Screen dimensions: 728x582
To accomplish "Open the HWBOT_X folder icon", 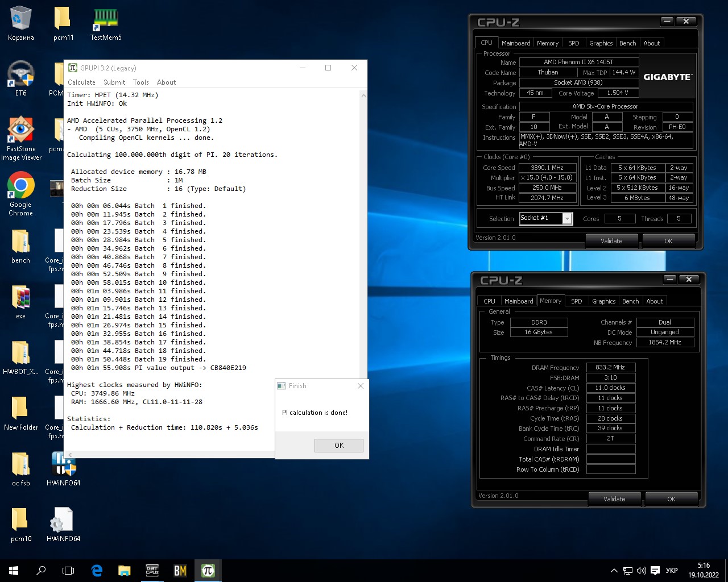I will (20, 357).
